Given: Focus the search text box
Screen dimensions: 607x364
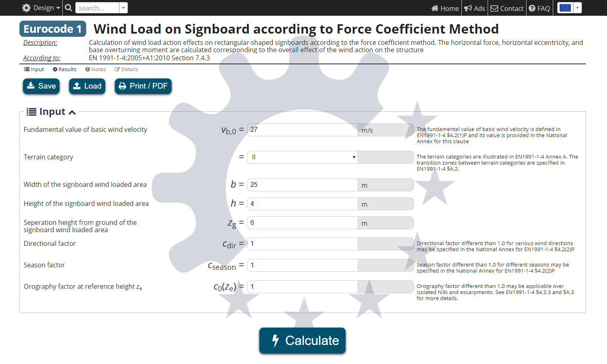Looking at the screenshot, I should 97,8.
